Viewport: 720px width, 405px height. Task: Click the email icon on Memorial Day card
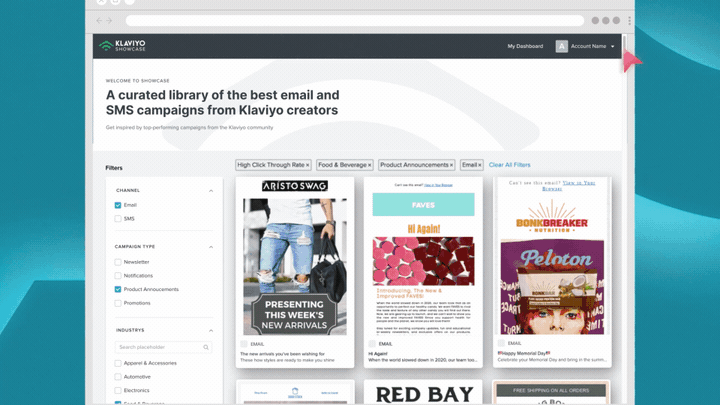pos(501,343)
